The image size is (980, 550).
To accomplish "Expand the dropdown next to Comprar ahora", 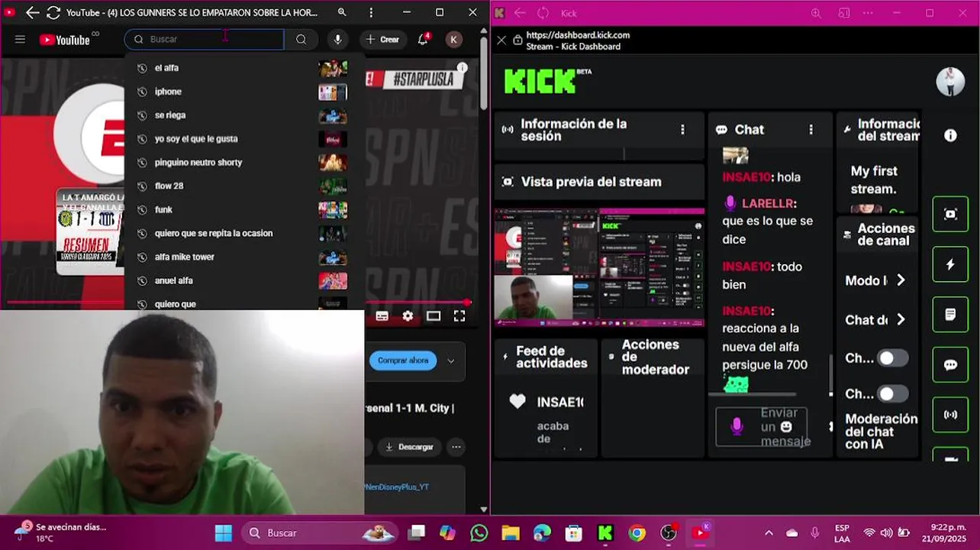I will tap(450, 361).
